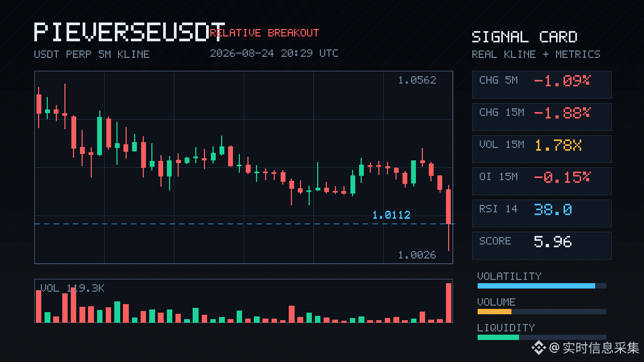644x362 pixels.
Task: Select the OI 15M metric card
Action: (x=541, y=181)
